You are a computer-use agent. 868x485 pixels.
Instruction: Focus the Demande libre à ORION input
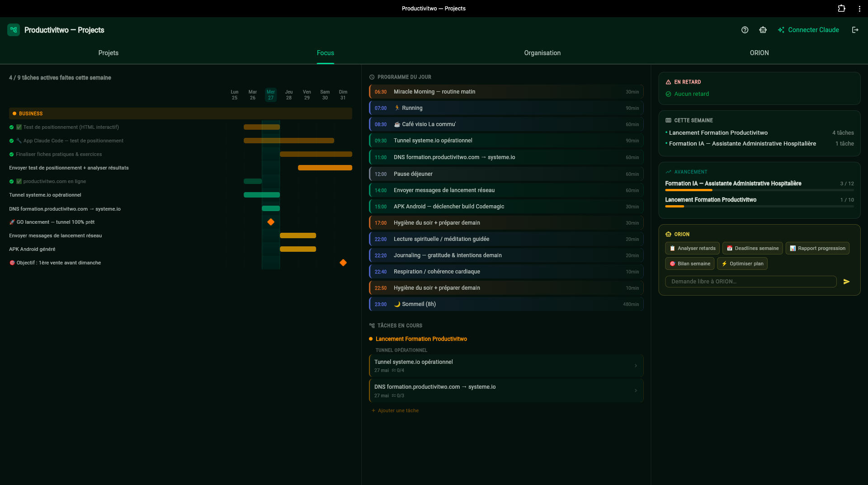tap(751, 282)
